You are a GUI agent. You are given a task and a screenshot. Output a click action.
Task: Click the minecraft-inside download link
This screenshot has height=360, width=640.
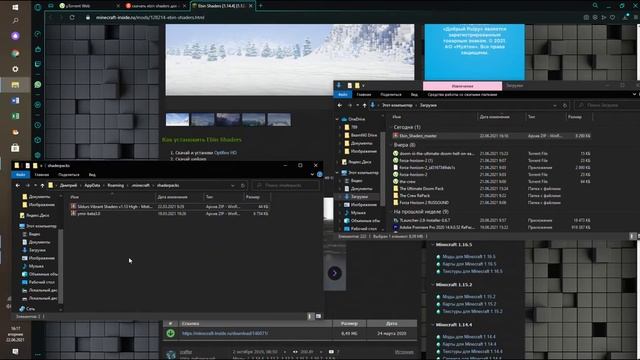tap(224, 333)
